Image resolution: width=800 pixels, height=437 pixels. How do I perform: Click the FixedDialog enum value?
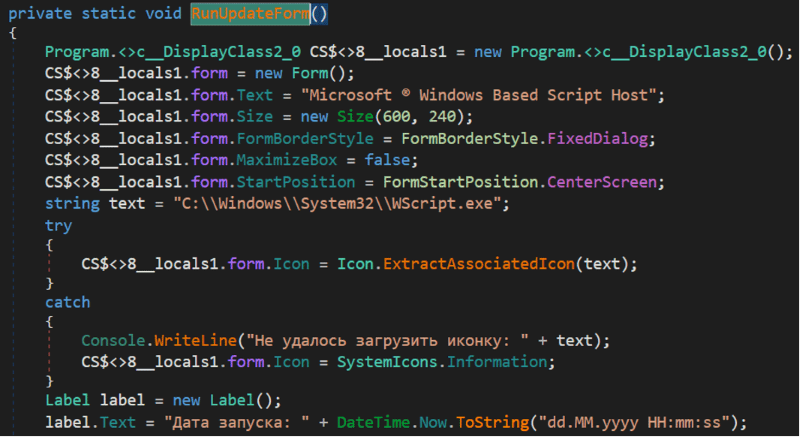[597, 139]
